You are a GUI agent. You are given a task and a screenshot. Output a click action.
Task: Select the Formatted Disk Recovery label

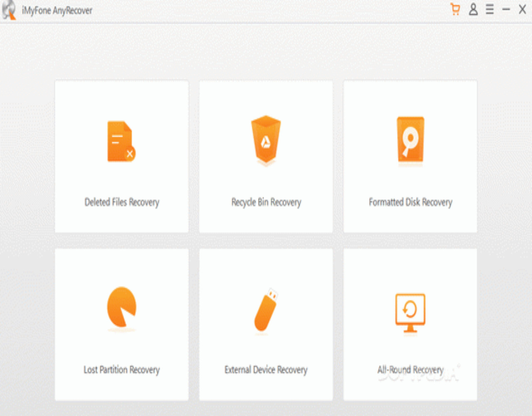[x=410, y=202]
